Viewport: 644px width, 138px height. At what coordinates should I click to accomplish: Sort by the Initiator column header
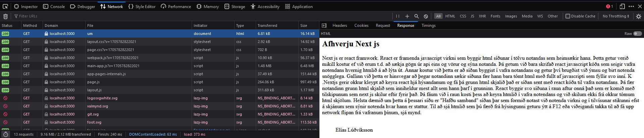click(x=213, y=26)
